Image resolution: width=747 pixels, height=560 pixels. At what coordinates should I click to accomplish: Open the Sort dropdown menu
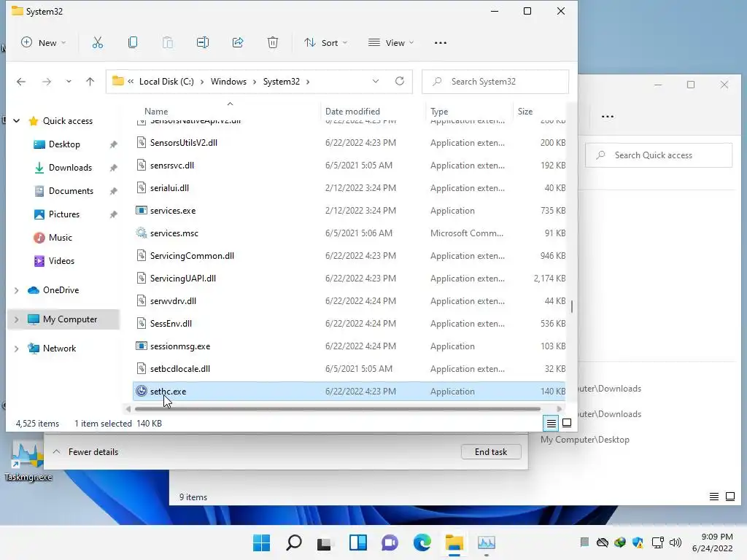pos(326,43)
